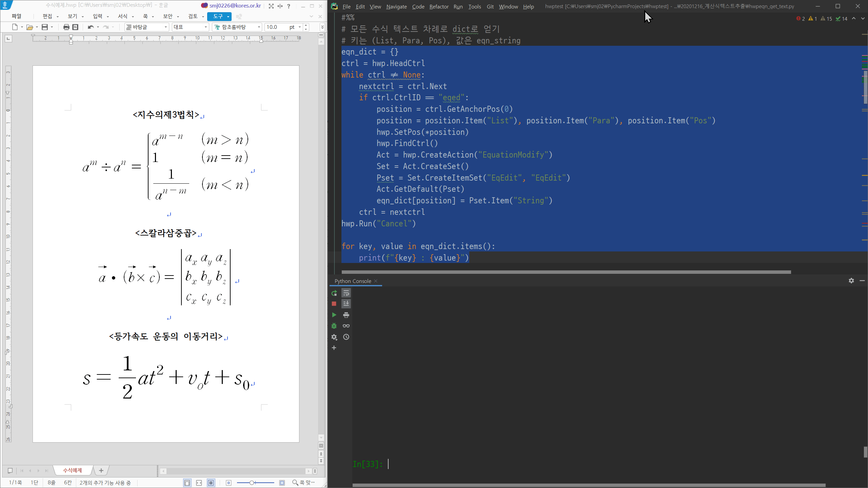The height and width of the screenshot is (488, 868).
Task: Click the add new document tab button
Action: click(x=101, y=470)
